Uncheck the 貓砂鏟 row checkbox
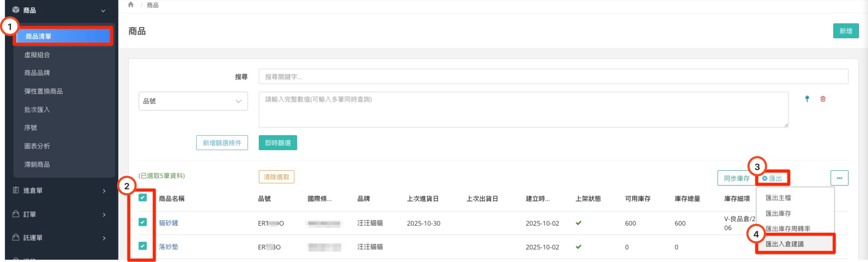 (x=143, y=222)
